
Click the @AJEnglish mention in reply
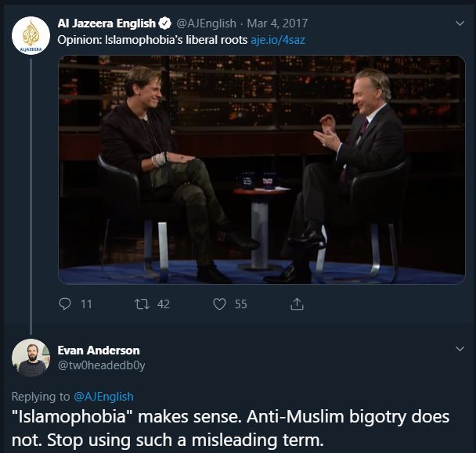click(103, 396)
